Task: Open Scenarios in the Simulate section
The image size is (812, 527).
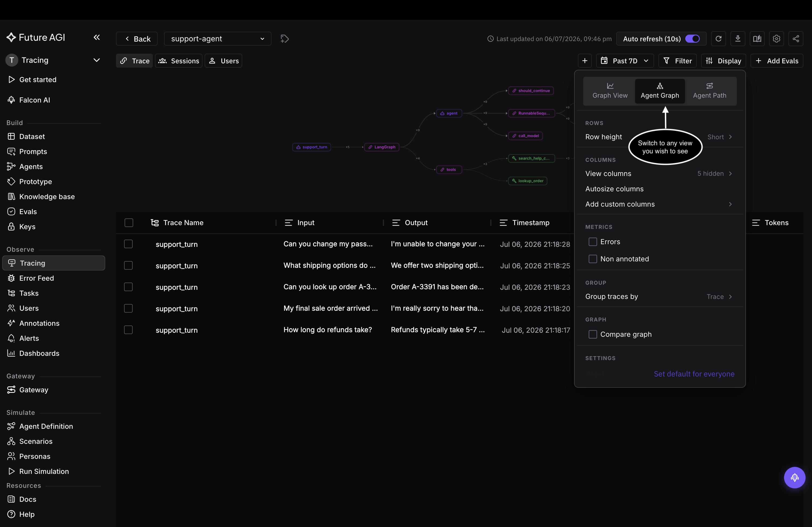Action: [x=36, y=441]
